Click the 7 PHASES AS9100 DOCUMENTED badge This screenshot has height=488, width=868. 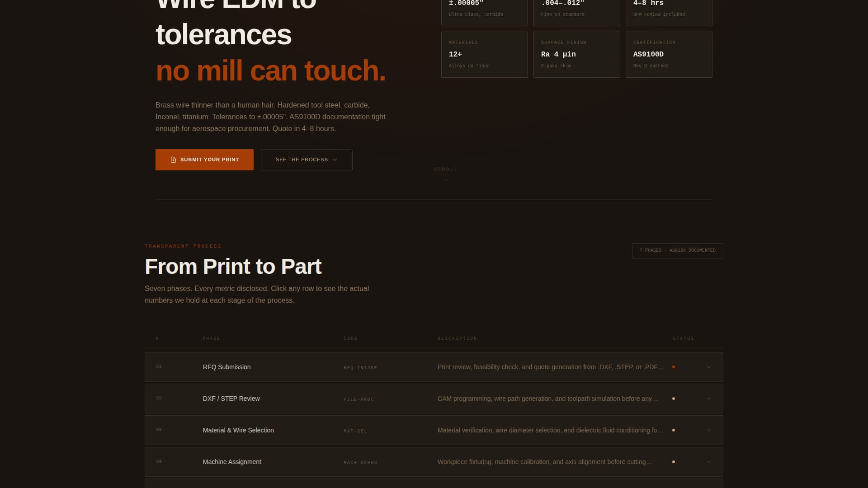[x=677, y=250]
